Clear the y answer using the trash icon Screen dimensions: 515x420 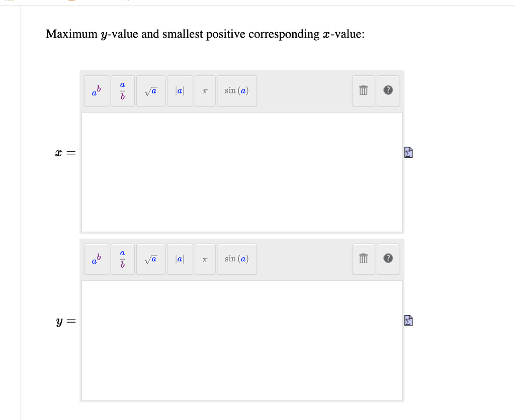pos(363,259)
